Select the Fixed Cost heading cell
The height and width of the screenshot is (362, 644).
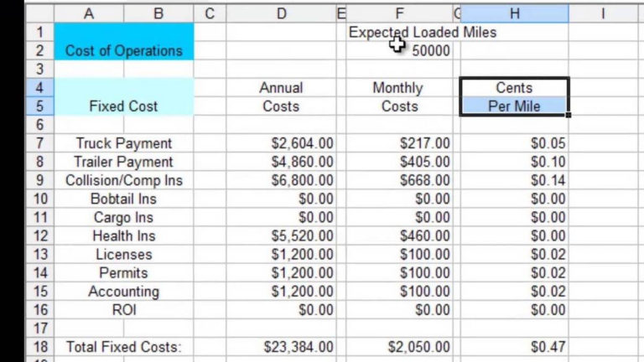pyautogui.click(x=123, y=106)
